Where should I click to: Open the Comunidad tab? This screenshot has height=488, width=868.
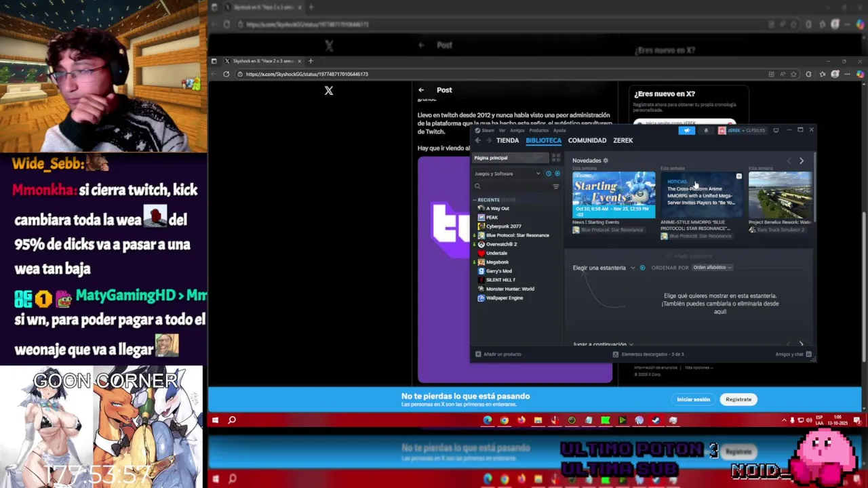coord(587,140)
